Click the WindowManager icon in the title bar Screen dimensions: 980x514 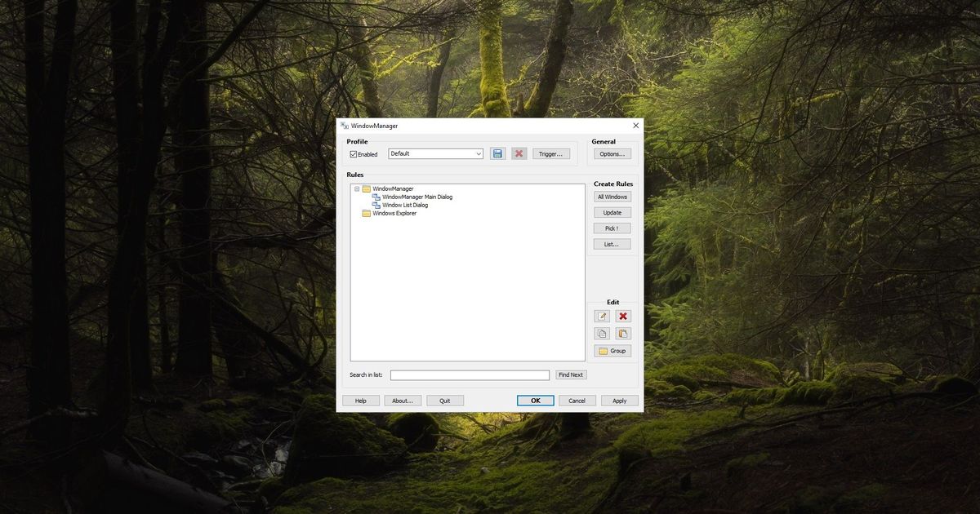point(345,125)
